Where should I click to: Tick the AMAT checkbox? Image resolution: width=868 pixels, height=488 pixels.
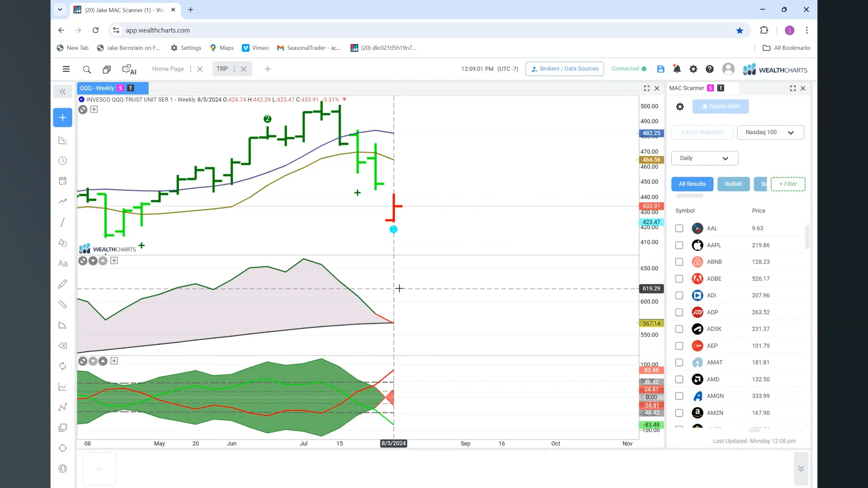[679, 362]
